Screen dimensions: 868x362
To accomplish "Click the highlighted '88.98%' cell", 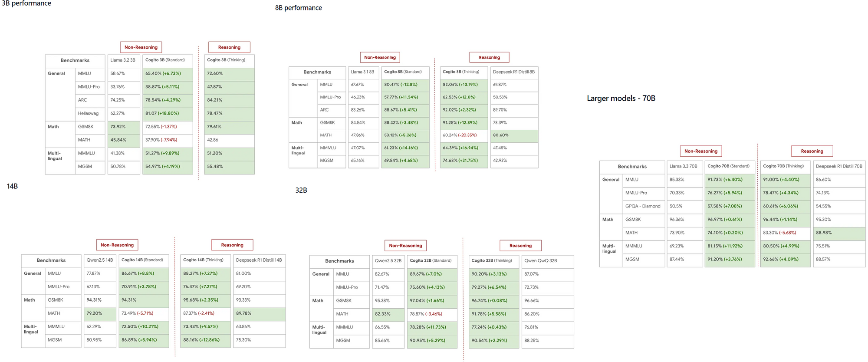I will (x=839, y=233).
